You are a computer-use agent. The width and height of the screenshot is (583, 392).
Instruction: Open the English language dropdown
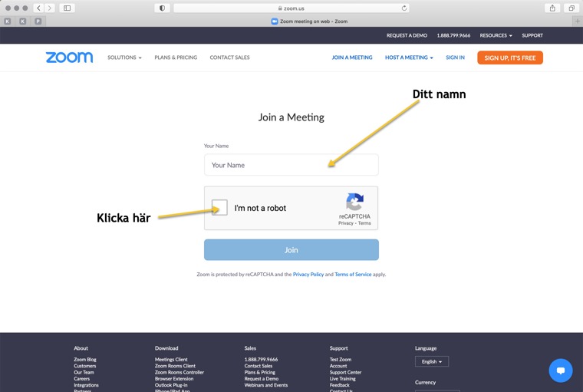[x=432, y=361]
